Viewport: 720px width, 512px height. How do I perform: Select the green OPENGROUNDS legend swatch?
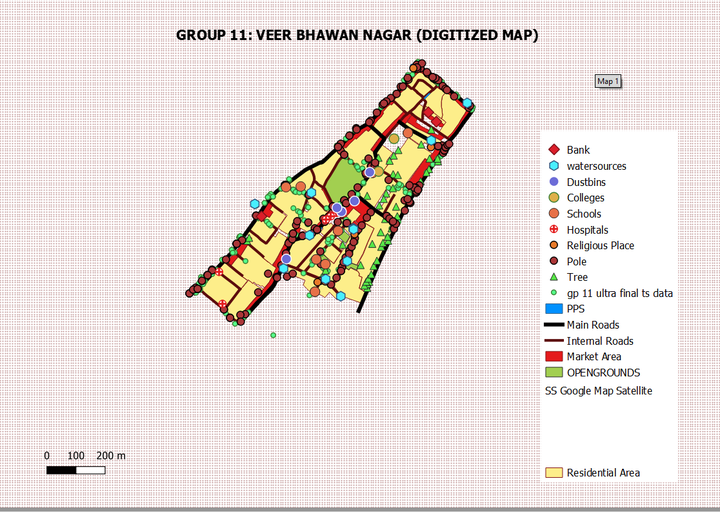[x=553, y=372]
